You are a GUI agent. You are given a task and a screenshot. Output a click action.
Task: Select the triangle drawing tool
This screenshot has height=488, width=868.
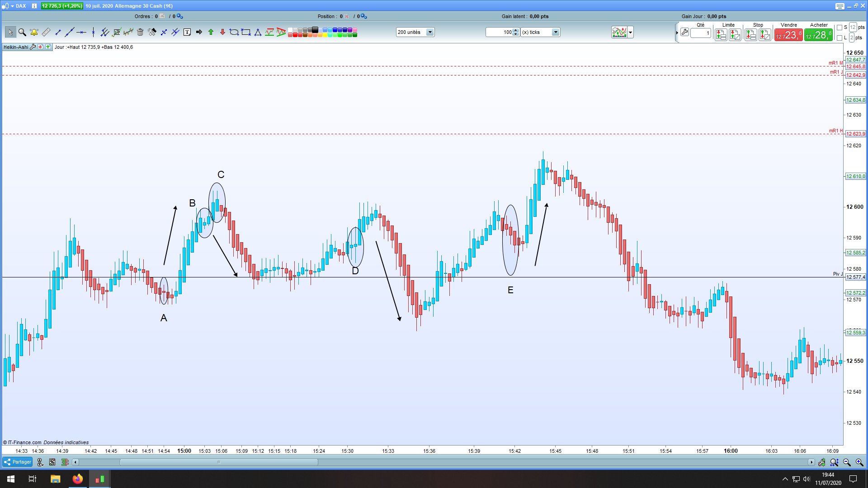tap(258, 32)
